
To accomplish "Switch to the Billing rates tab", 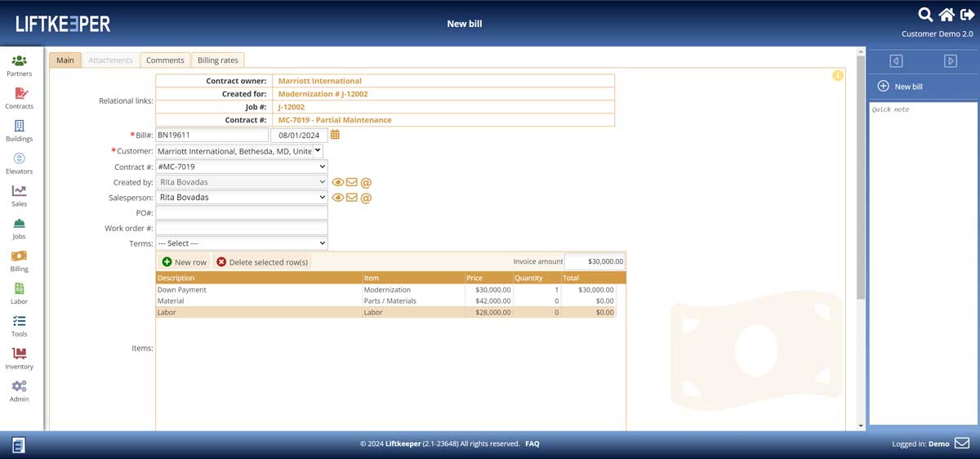I will (218, 60).
